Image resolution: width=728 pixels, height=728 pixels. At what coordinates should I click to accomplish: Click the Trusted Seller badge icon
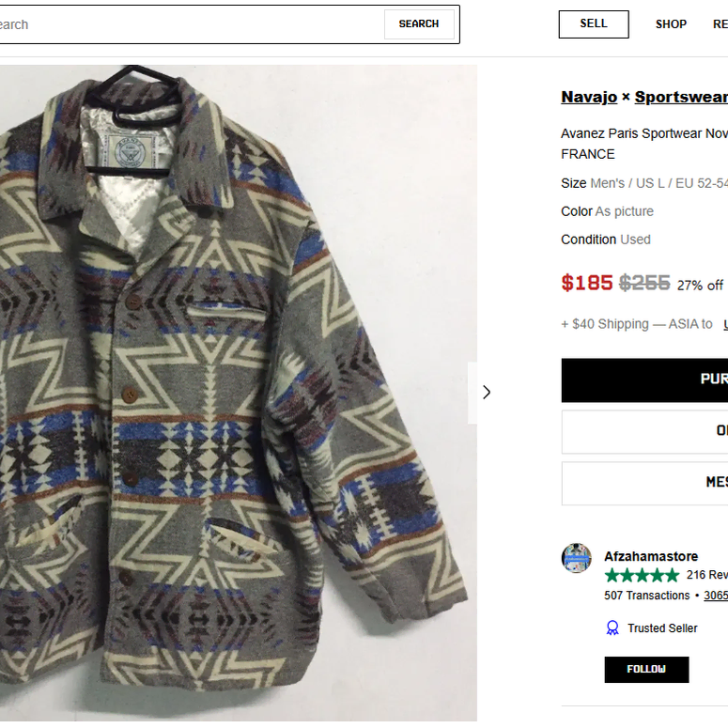coord(612,627)
